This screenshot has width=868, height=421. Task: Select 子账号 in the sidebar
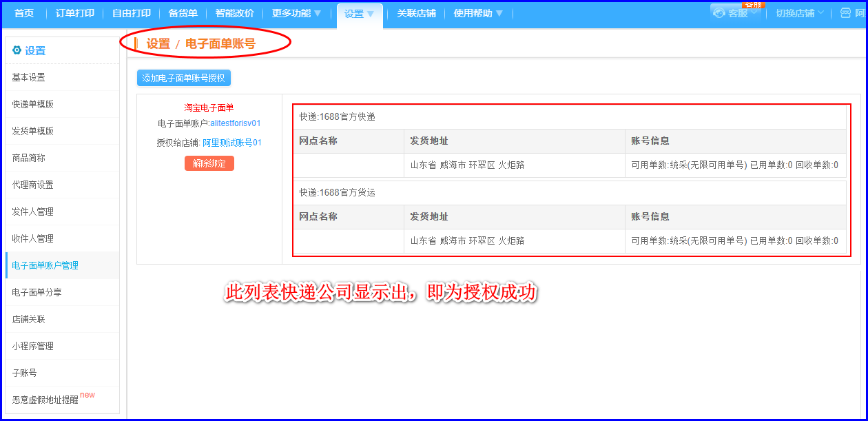[62, 373]
